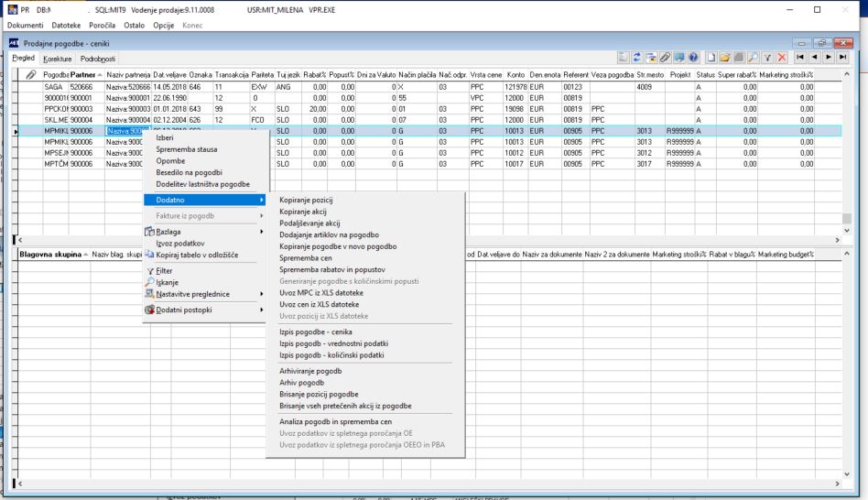The width and height of the screenshot is (868, 500).
Task: Create a new record with blank page icon
Action: (x=711, y=57)
